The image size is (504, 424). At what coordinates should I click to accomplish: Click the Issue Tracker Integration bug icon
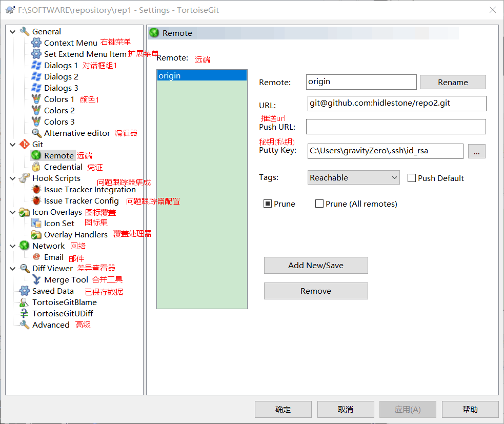pyautogui.click(x=36, y=189)
